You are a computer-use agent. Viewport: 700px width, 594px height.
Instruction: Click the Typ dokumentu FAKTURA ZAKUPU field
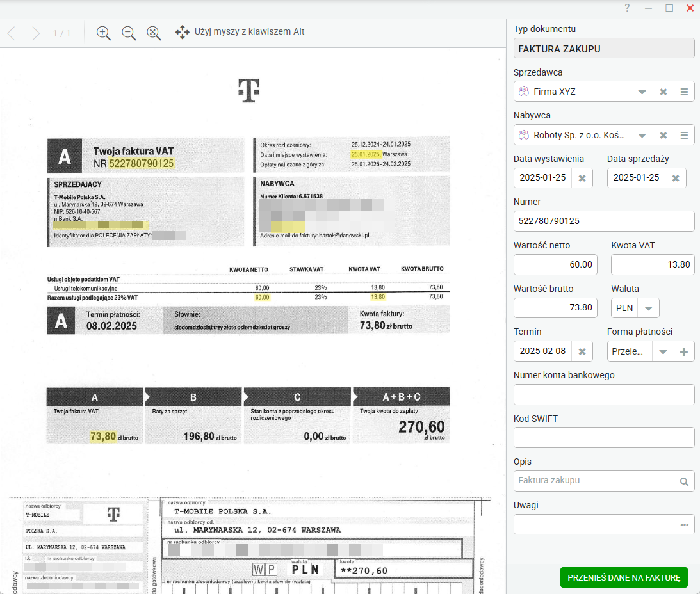(x=603, y=48)
